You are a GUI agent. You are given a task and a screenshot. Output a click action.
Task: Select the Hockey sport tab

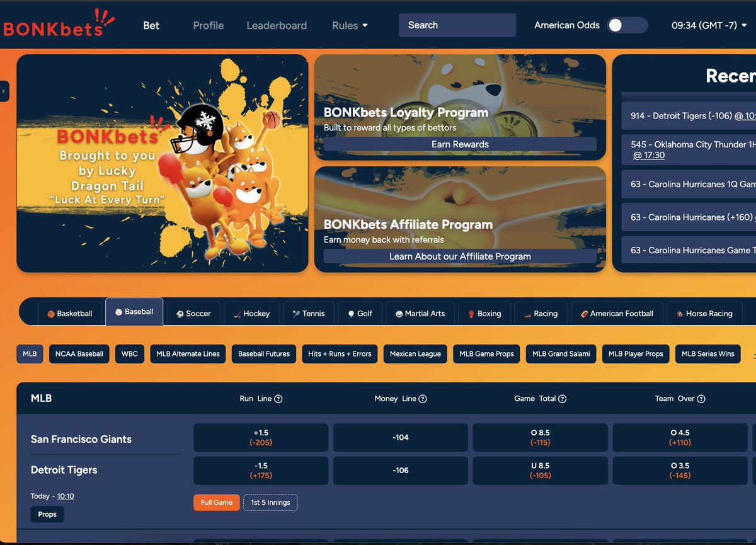click(251, 313)
